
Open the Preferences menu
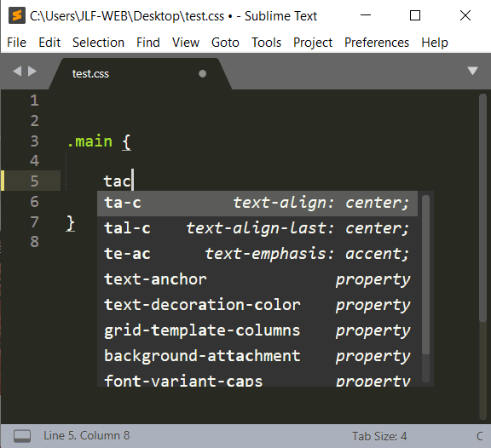[377, 43]
